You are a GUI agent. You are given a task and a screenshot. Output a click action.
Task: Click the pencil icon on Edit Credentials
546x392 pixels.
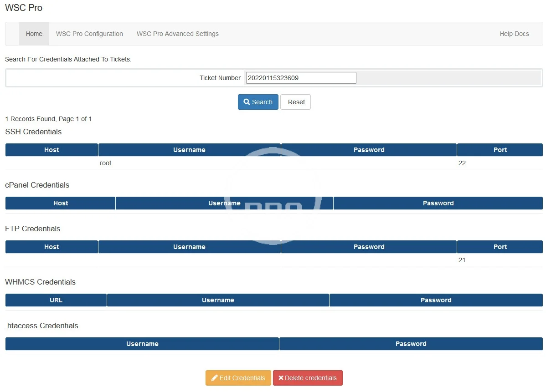coord(214,378)
